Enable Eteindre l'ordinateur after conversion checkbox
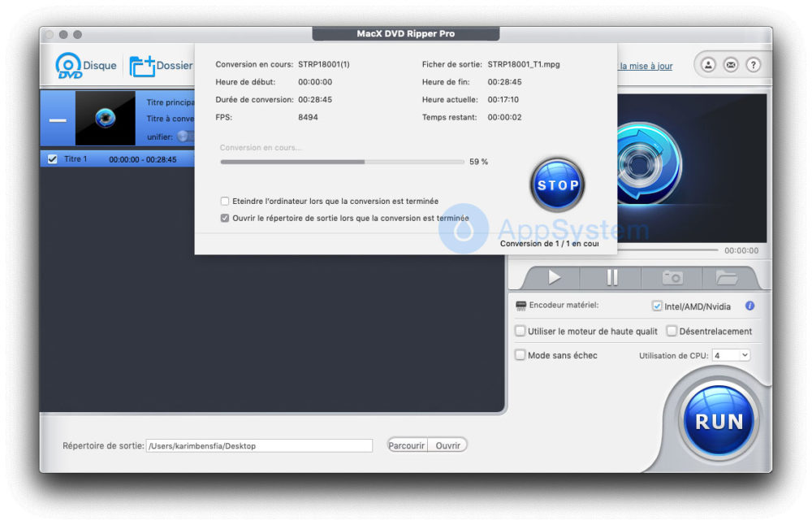 [225, 201]
